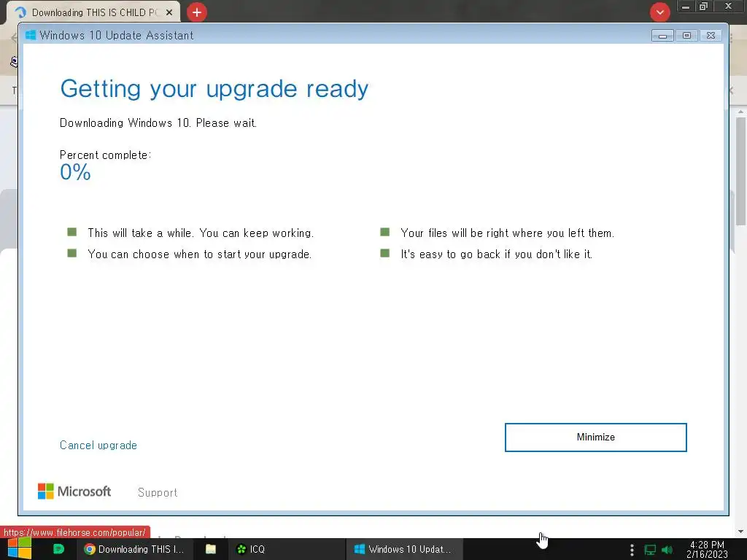
Task: Select Windows 10 Updat... taskbar item
Action: 403,549
